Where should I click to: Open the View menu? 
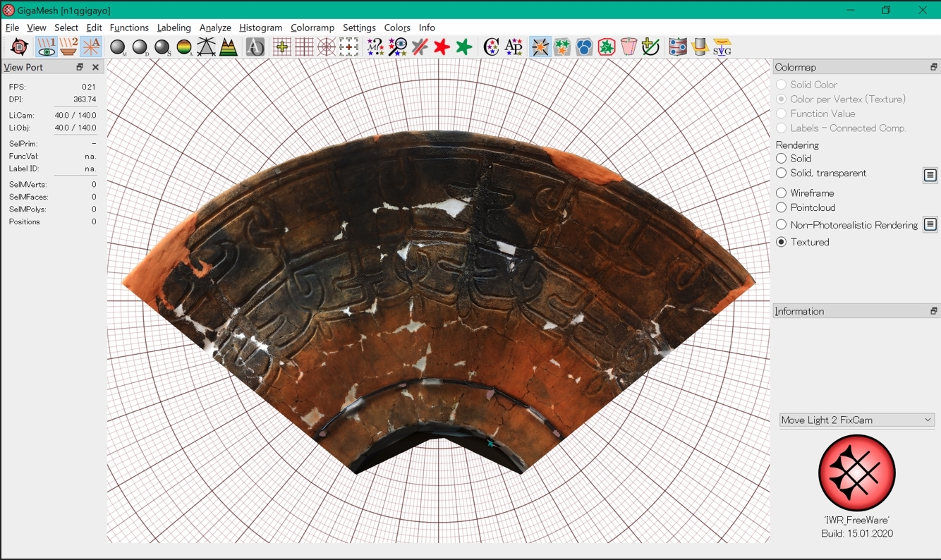37,28
